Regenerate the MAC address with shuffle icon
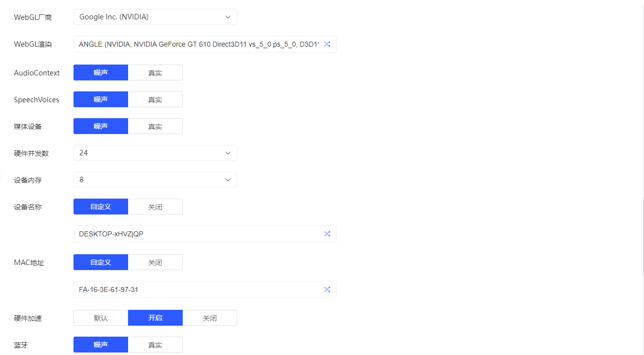644x355 pixels. coord(327,289)
